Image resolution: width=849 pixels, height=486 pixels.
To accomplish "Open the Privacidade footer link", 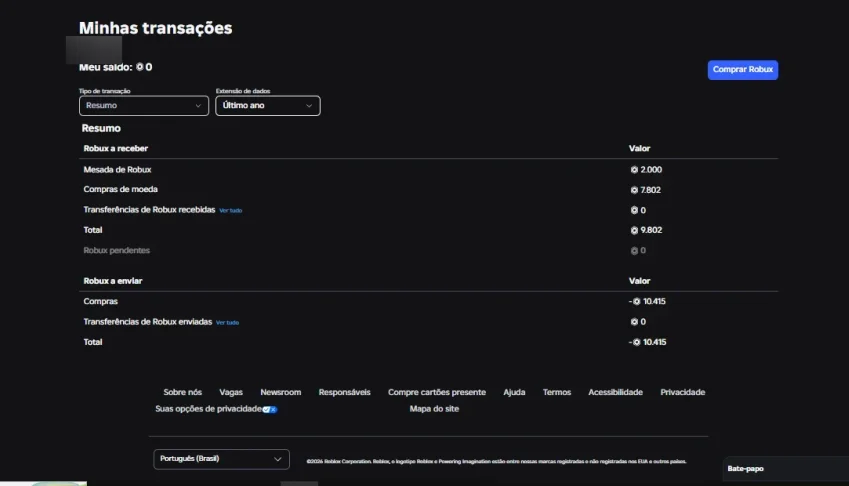I will coord(682,392).
